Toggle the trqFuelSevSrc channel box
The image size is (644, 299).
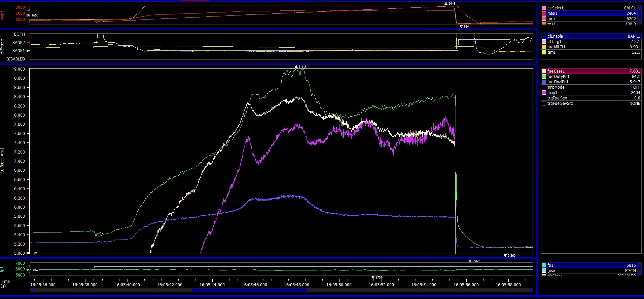tap(544, 103)
